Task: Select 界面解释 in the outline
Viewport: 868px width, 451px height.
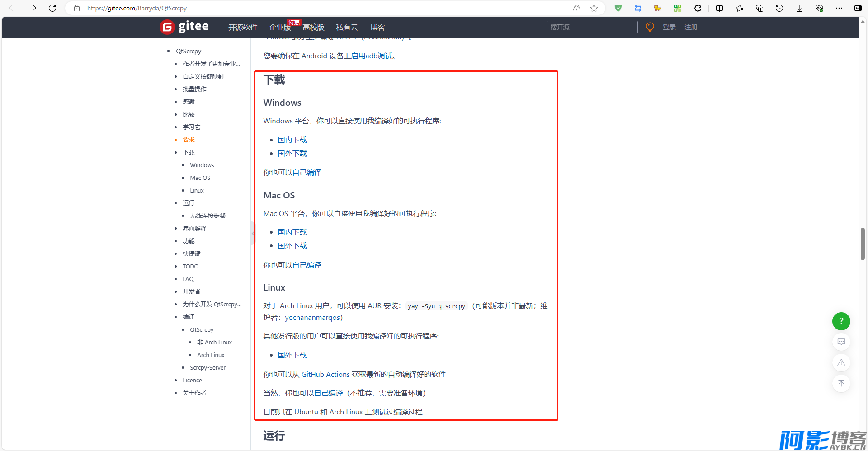Action: pyautogui.click(x=194, y=228)
